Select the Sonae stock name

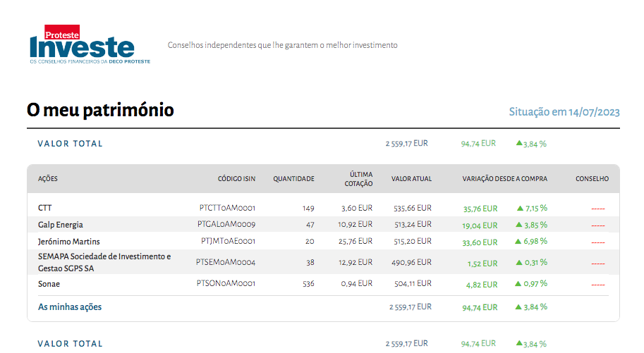[49, 283]
